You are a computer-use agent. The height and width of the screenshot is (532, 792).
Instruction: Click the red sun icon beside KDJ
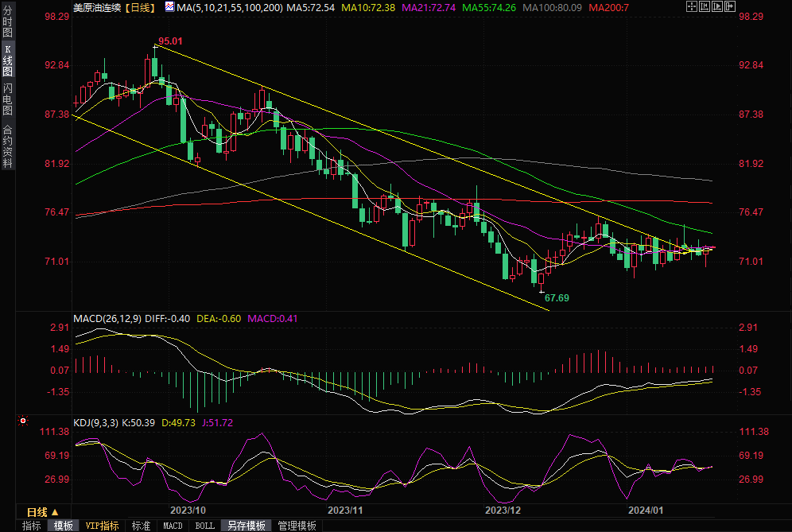(x=23, y=420)
